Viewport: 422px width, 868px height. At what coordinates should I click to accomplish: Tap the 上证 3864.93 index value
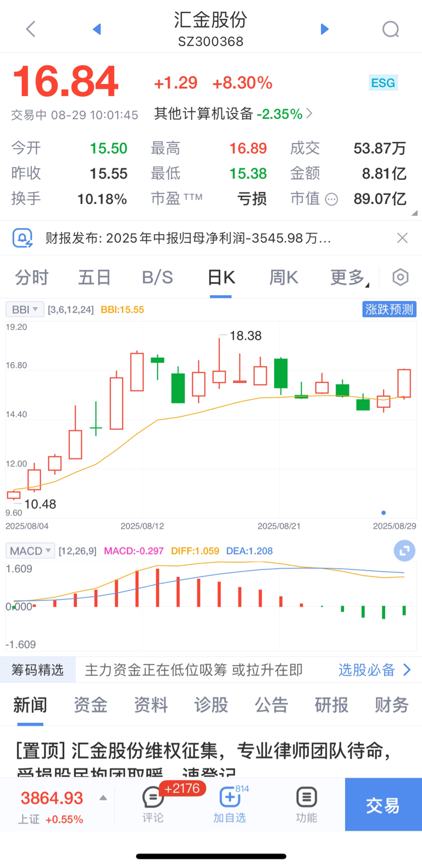pos(52,798)
